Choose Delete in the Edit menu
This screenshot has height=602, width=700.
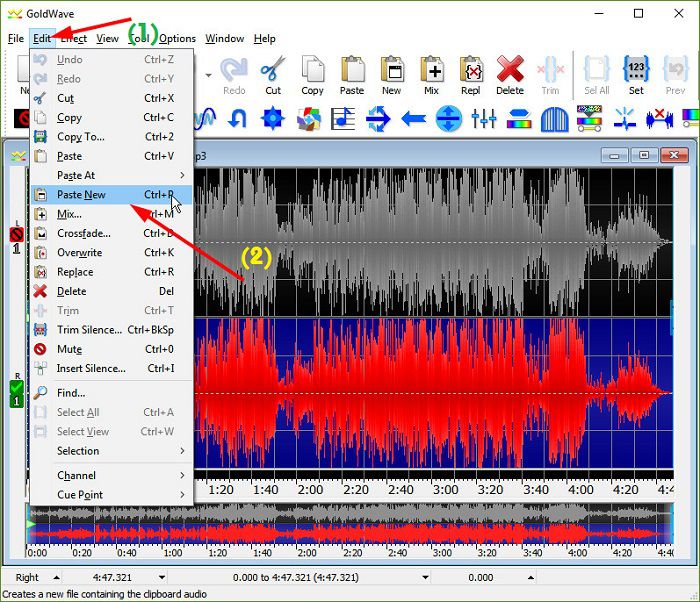tap(112, 291)
